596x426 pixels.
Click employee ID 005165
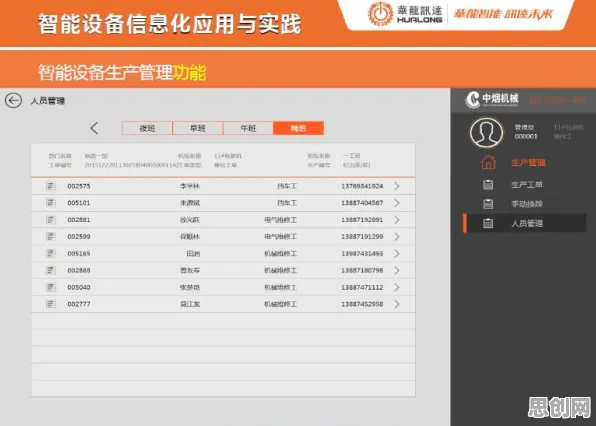pos(79,253)
